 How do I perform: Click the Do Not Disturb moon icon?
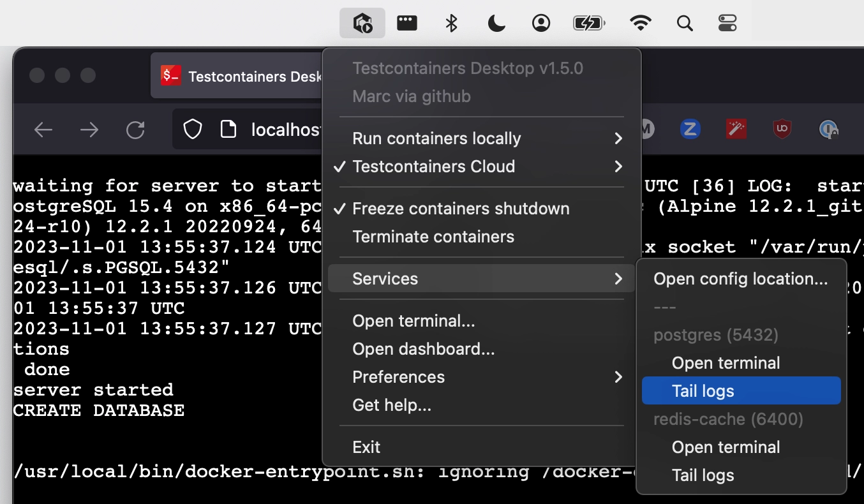[496, 22]
